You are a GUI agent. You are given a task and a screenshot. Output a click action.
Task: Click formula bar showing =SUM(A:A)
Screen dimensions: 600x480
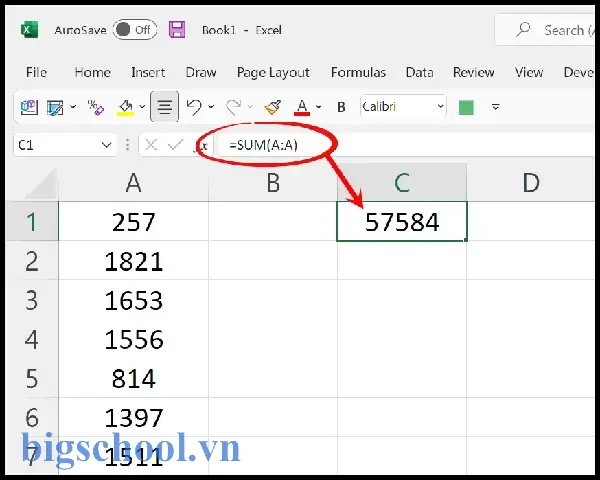tap(406, 145)
